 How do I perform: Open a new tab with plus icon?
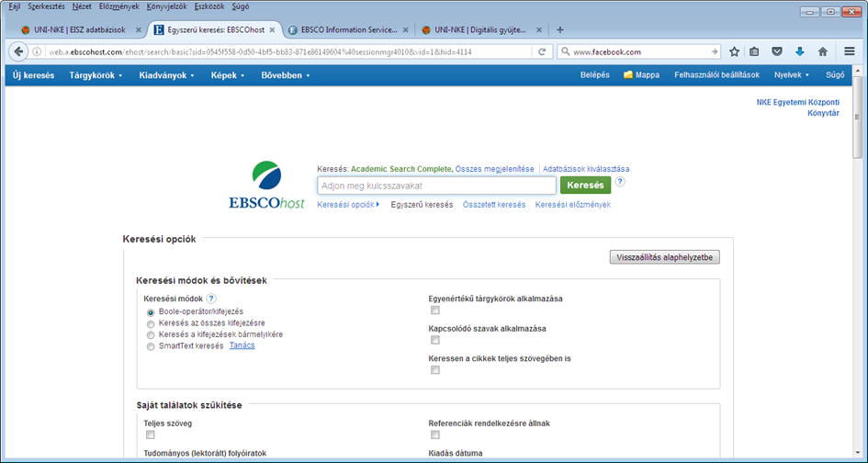pos(559,29)
